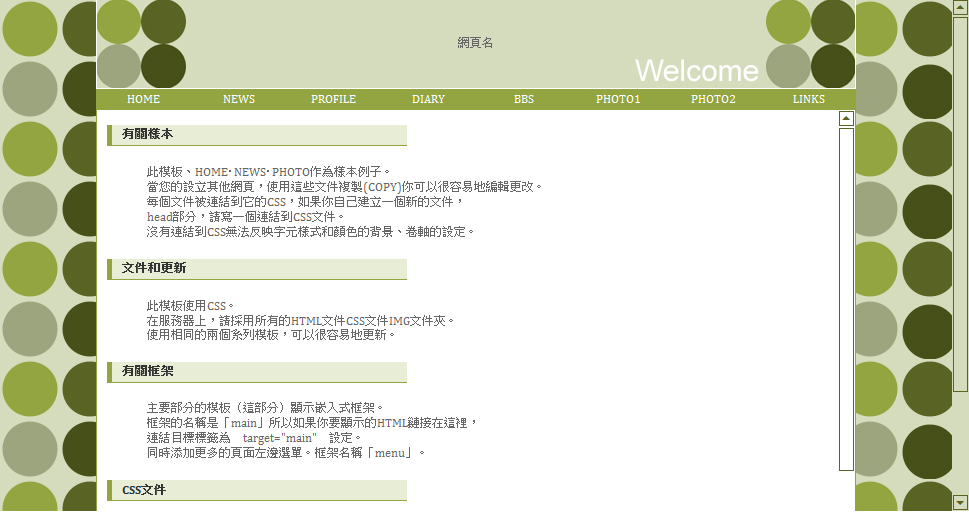969x512 pixels.
Task: Click the line starting with 沒有連結到CSS
Action: point(310,232)
